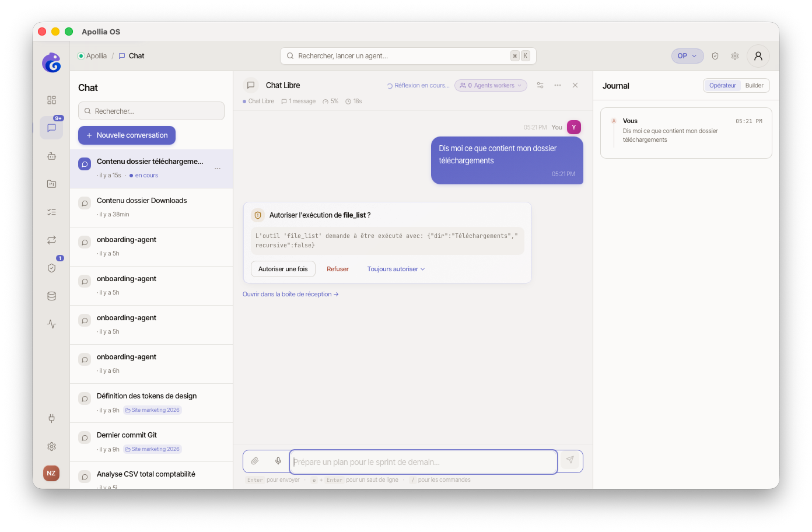Switch Journal to Builder mode
The height and width of the screenshot is (532, 812).
[x=754, y=85]
